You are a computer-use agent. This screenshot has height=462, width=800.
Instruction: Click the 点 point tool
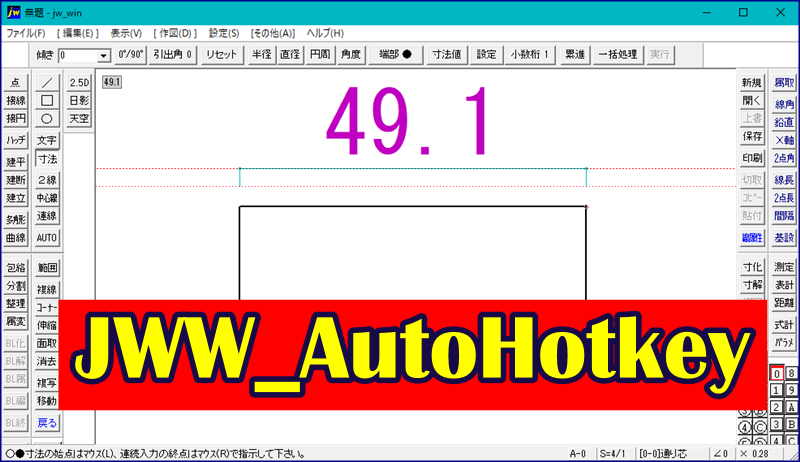15,82
